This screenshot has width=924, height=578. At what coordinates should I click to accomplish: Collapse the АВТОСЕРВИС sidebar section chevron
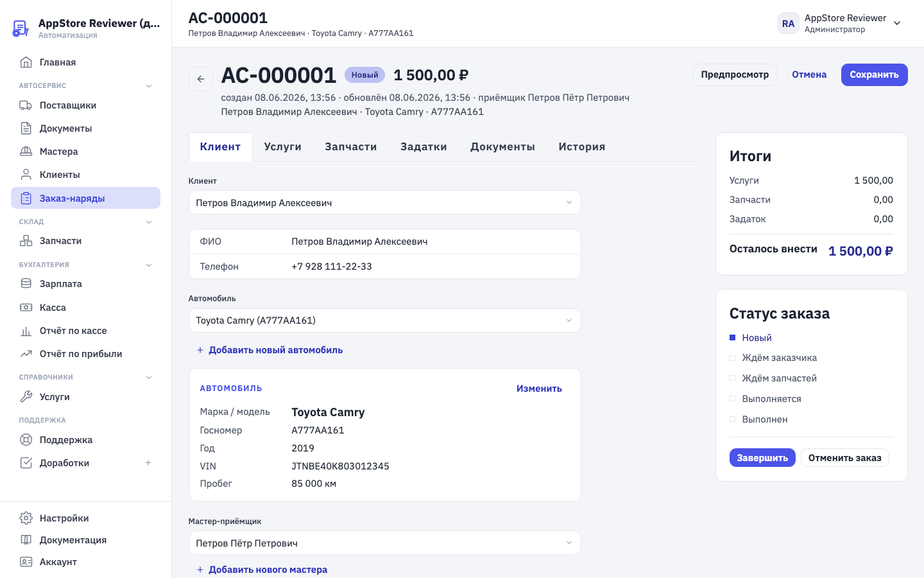click(x=149, y=86)
